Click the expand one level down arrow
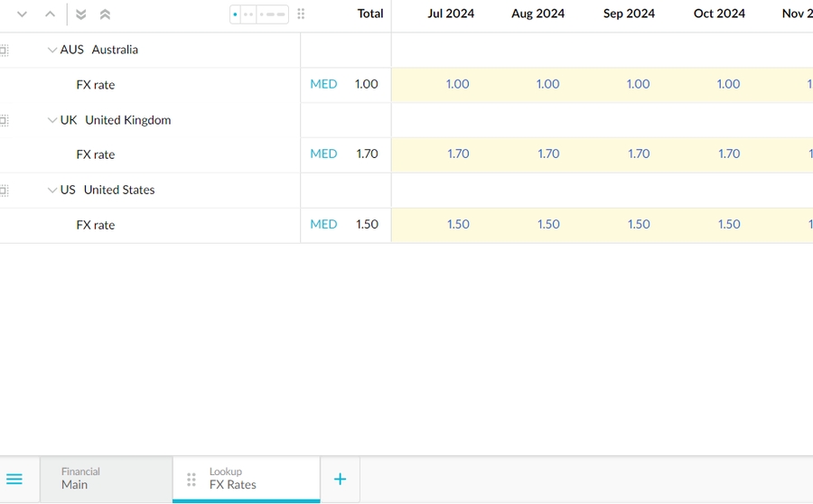The height and width of the screenshot is (504, 813). pos(23,14)
